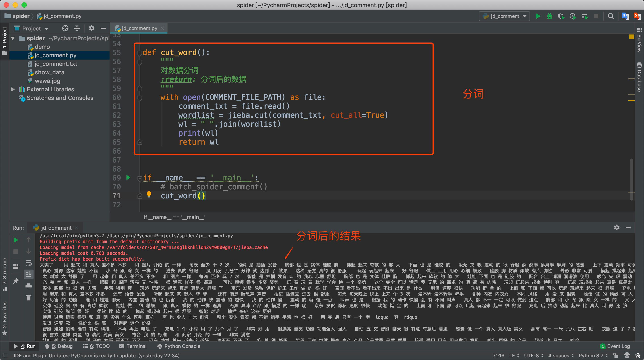This screenshot has width=644, height=360.
Task: Click the Settings gear icon in Run panel
Action: pos(616,228)
